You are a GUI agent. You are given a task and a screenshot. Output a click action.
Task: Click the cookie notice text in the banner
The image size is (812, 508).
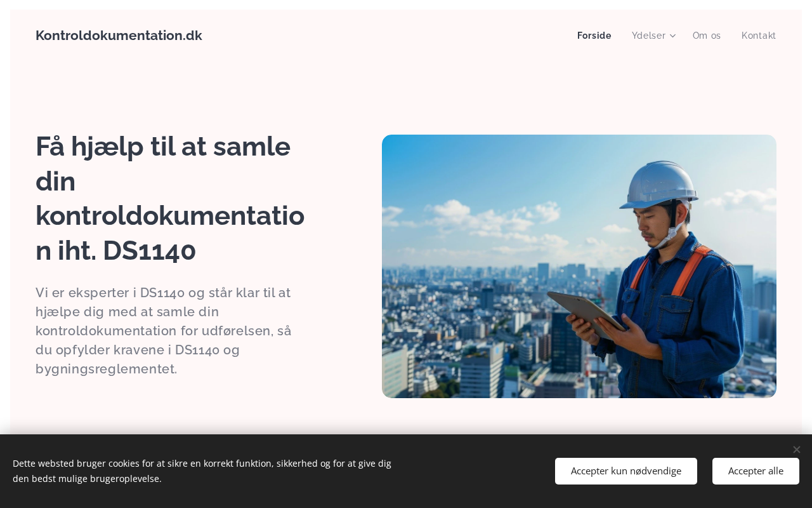tap(202, 471)
